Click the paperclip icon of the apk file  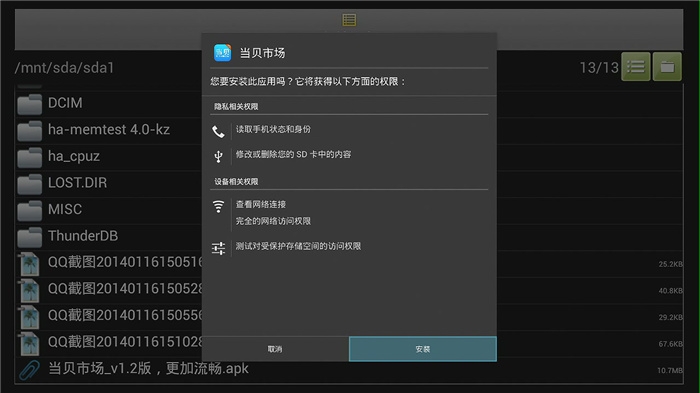(x=29, y=370)
